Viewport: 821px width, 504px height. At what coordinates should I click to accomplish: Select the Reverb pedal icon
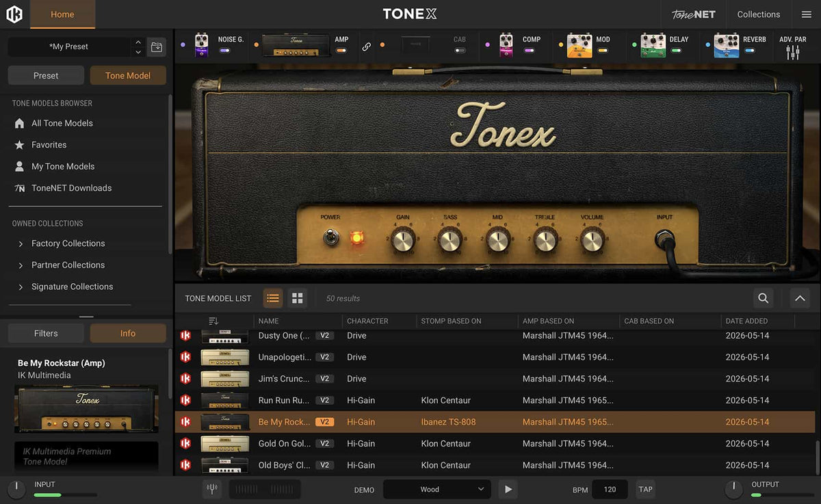tap(727, 45)
